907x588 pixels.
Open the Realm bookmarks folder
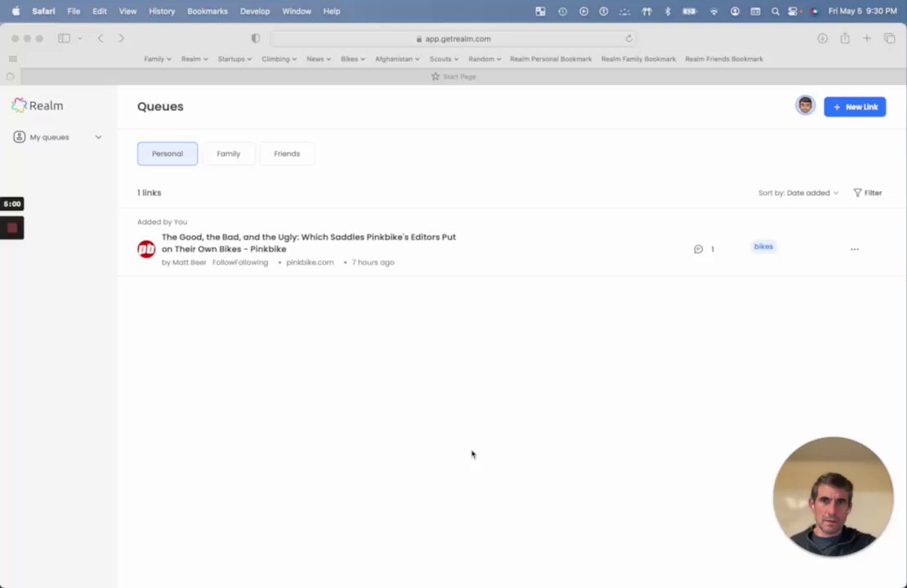click(194, 59)
